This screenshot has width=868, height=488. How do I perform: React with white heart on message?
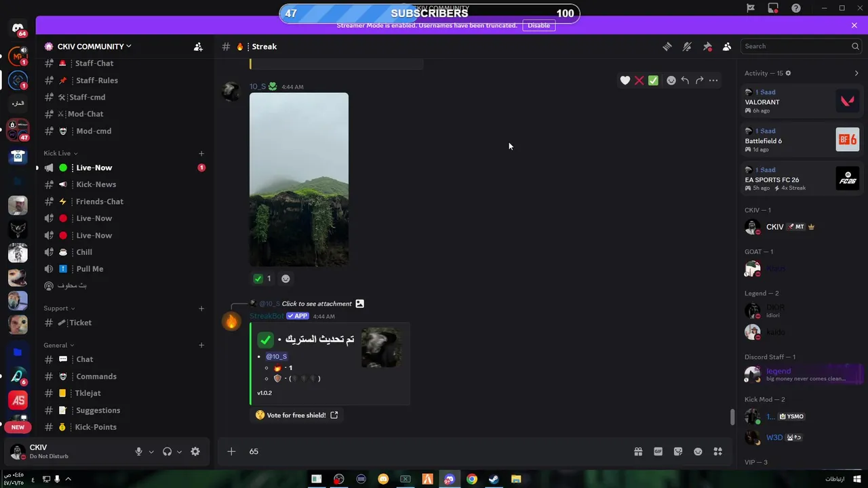[x=625, y=80]
